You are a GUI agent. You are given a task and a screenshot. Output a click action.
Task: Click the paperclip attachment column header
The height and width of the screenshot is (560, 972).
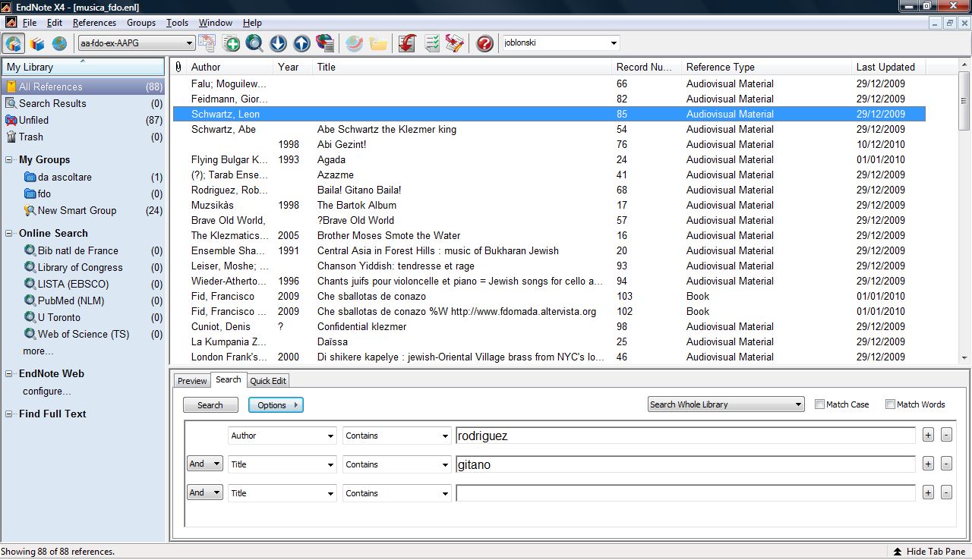(178, 67)
